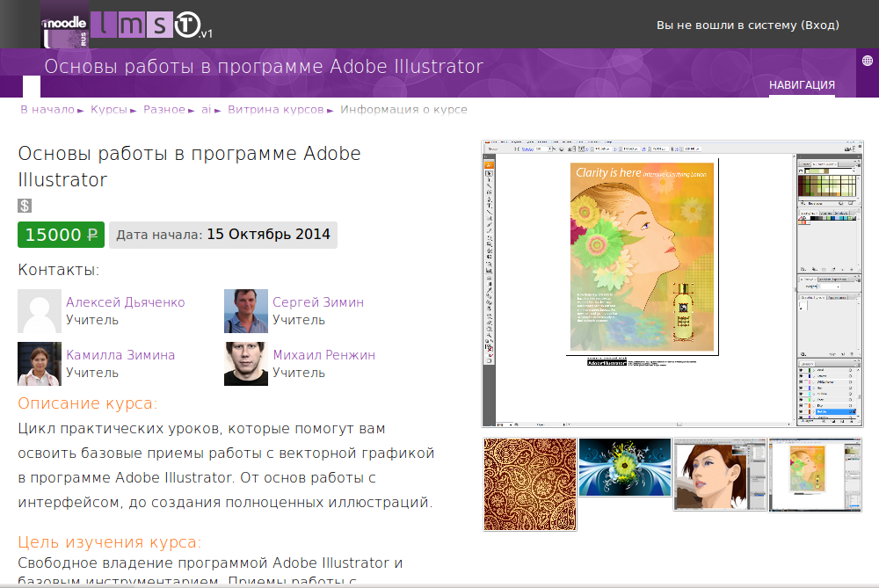Click Камилла Зимина's profile photo
This screenshot has height=588, width=879.
(40, 364)
